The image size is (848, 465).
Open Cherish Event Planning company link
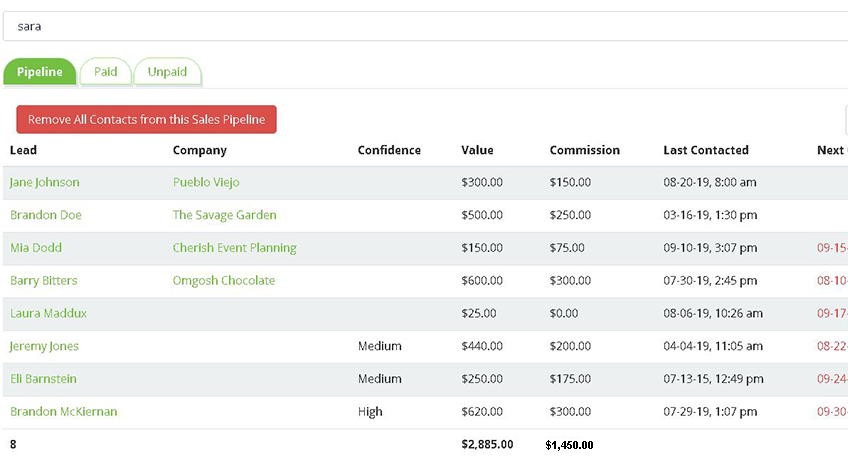(x=235, y=248)
